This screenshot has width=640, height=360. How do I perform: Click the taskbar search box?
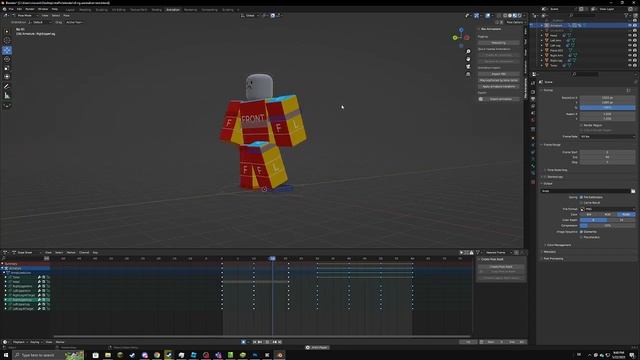[x=49, y=355]
